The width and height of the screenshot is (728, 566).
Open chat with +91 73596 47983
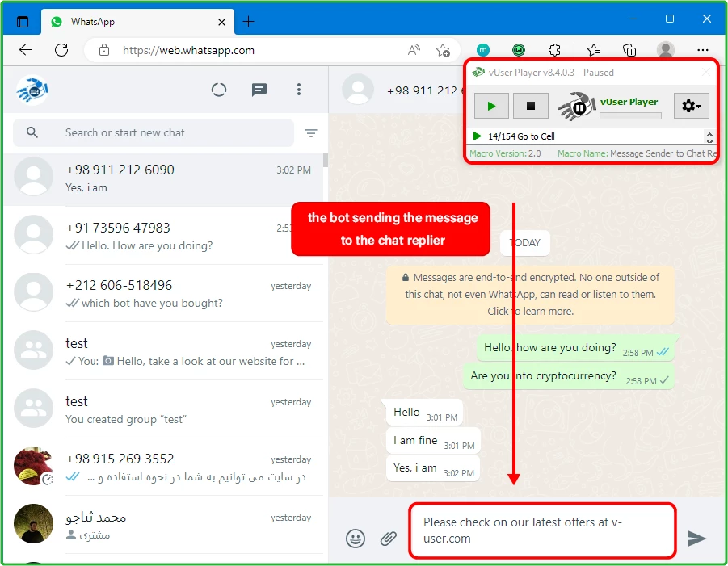point(163,236)
